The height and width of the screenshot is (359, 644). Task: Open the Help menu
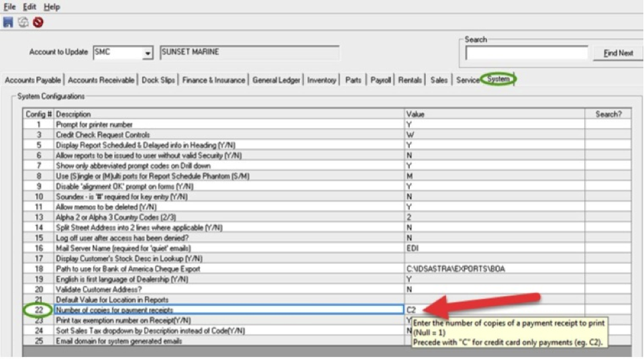click(x=52, y=7)
